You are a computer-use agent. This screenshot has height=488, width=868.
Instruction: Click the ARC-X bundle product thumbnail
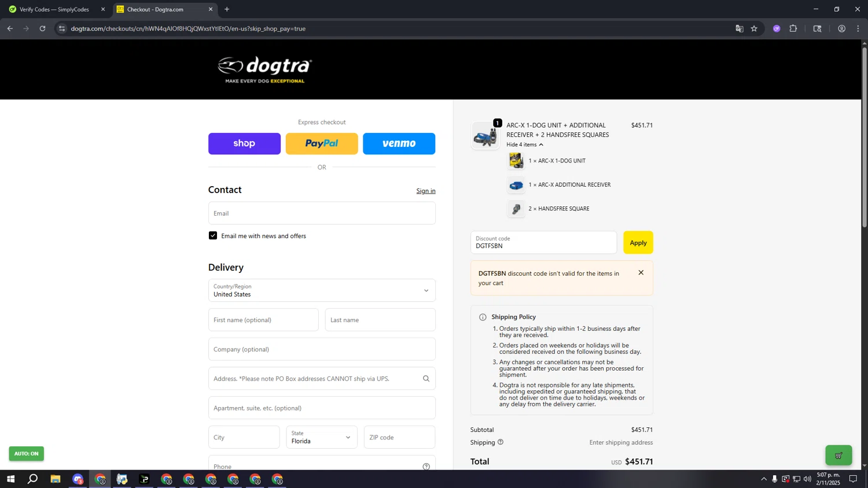(486, 135)
